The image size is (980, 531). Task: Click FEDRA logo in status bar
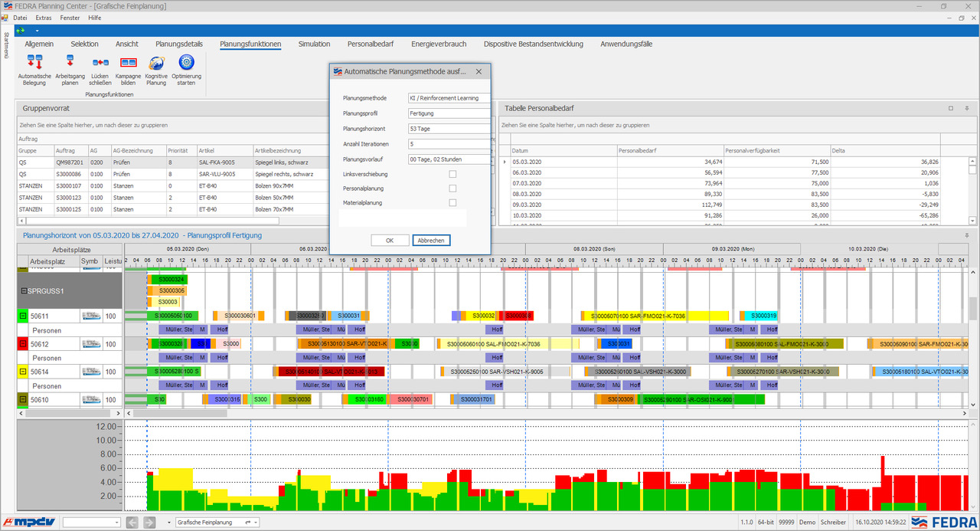(943, 523)
